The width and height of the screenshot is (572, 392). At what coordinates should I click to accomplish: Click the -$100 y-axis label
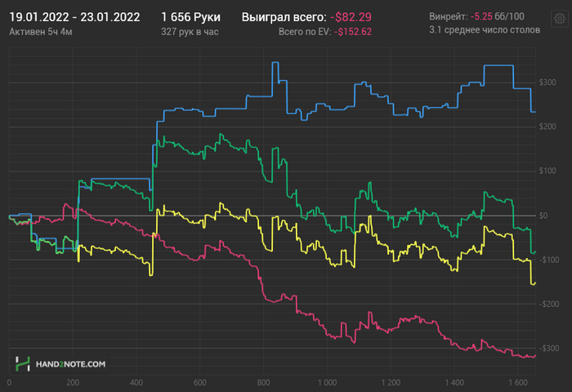[x=549, y=260]
